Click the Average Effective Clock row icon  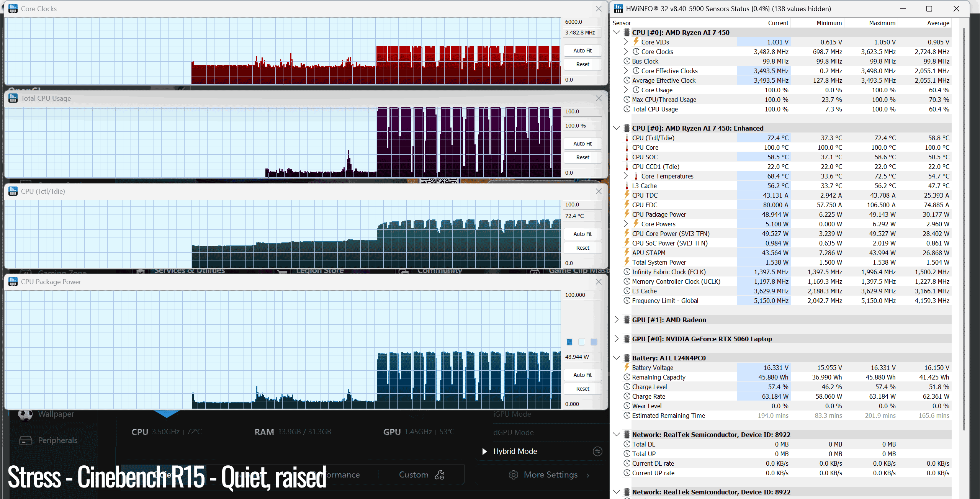pos(627,80)
